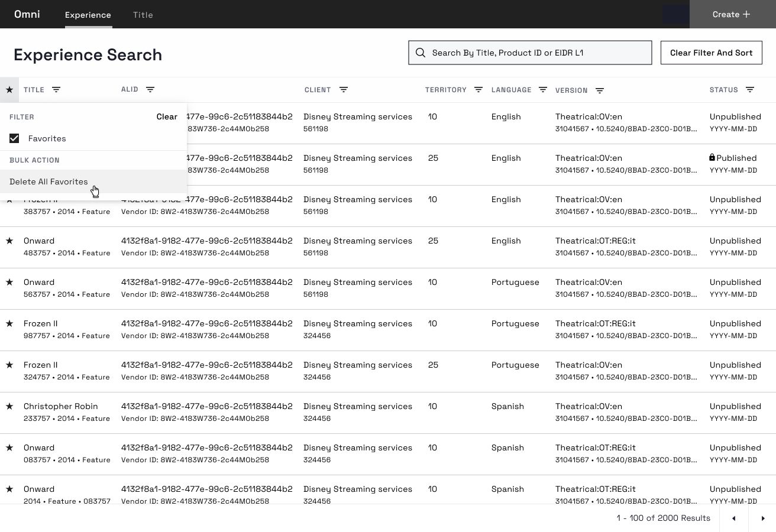Toggle favorite star on Onward 483757 row
The image size is (776, 532).
pyautogui.click(x=9, y=241)
